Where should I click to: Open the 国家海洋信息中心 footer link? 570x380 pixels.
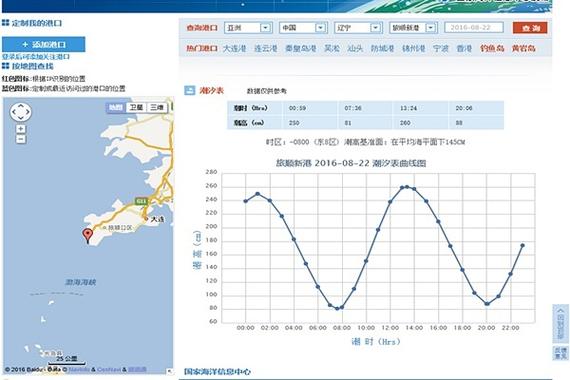(217, 372)
